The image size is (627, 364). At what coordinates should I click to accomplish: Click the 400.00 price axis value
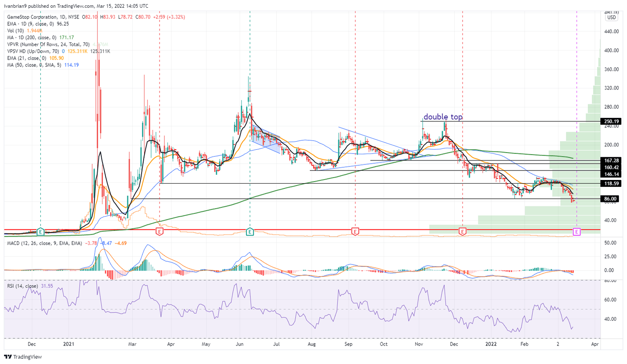click(611, 51)
